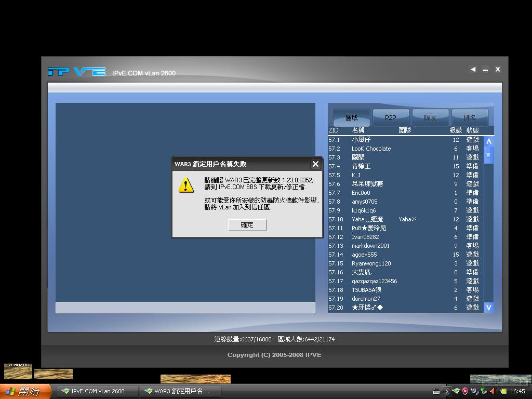Close the IPvE vLan window
Screen dimensions: 532x399
click(x=498, y=69)
